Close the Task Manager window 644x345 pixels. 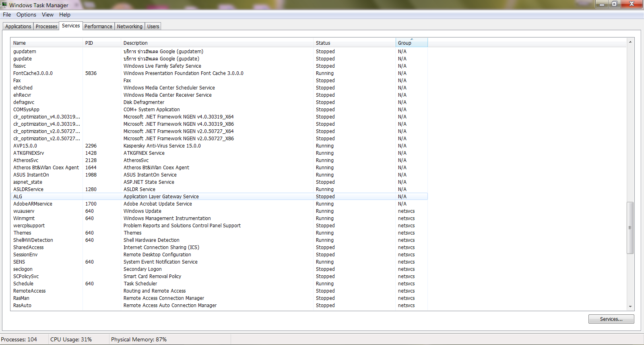coord(632,4)
